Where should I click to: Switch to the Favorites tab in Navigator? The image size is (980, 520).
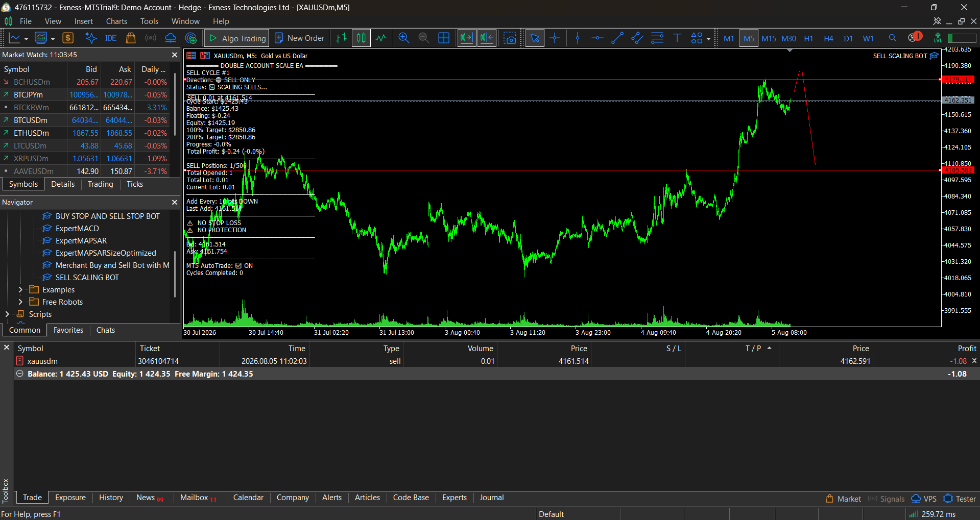68,330
